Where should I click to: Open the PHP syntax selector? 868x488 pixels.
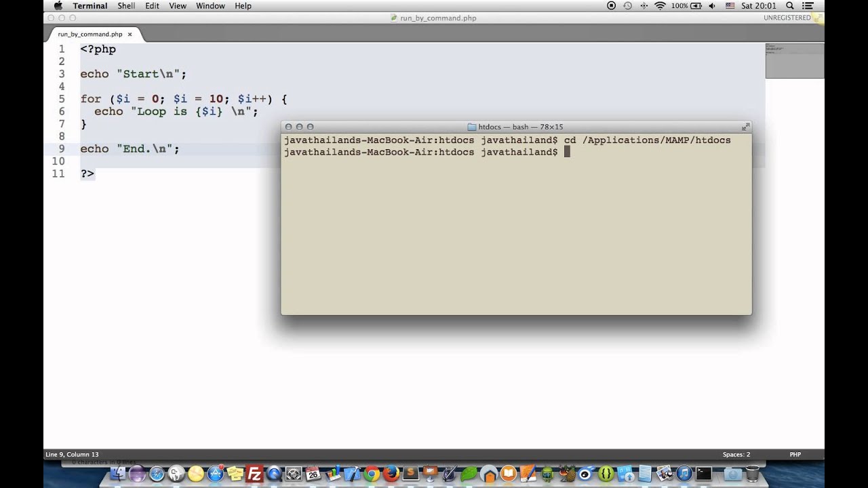[795, 454]
